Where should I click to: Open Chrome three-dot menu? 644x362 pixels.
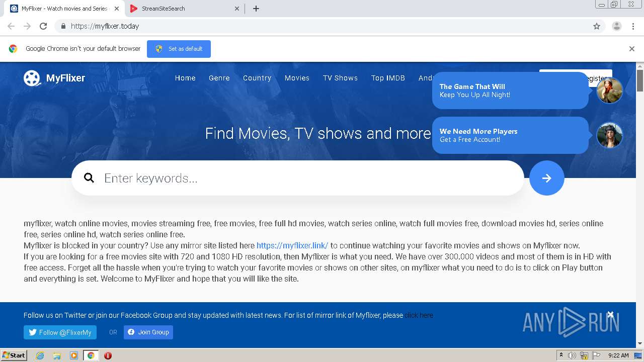point(633,26)
